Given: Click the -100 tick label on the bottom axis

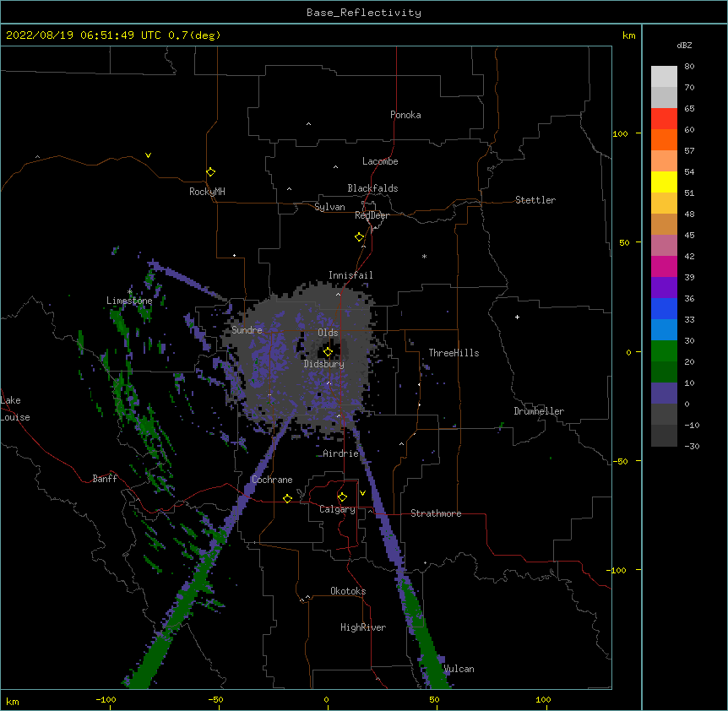Looking at the screenshot, I should [x=106, y=699].
